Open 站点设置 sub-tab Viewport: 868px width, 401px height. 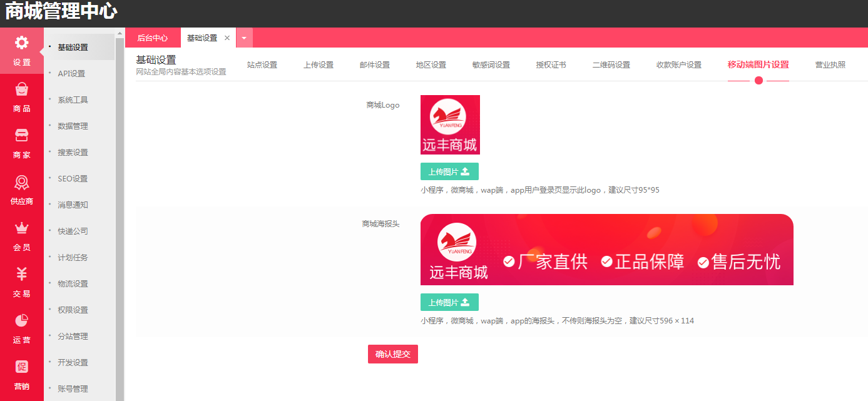[x=262, y=64]
